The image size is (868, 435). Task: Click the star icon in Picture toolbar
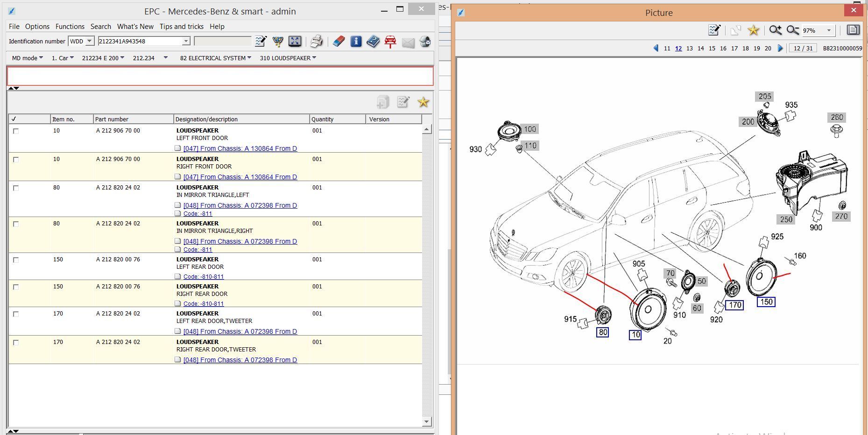753,30
